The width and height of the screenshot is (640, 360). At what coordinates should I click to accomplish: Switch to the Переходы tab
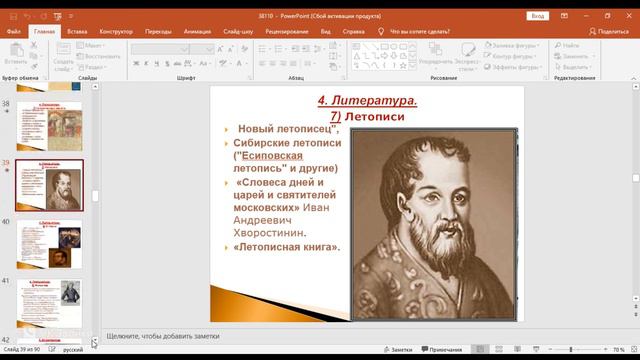click(158, 31)
